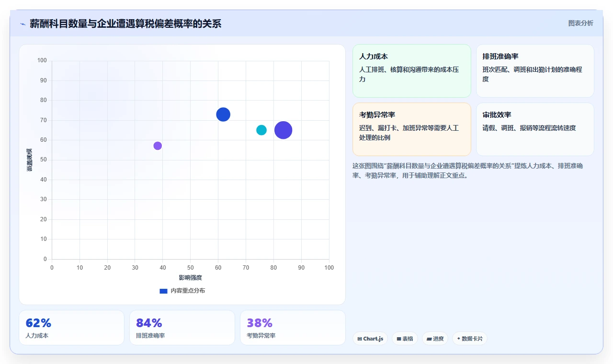Click the cyan bubble near 76
Viewport: 613px width, 364px height.
coord(261,130)
